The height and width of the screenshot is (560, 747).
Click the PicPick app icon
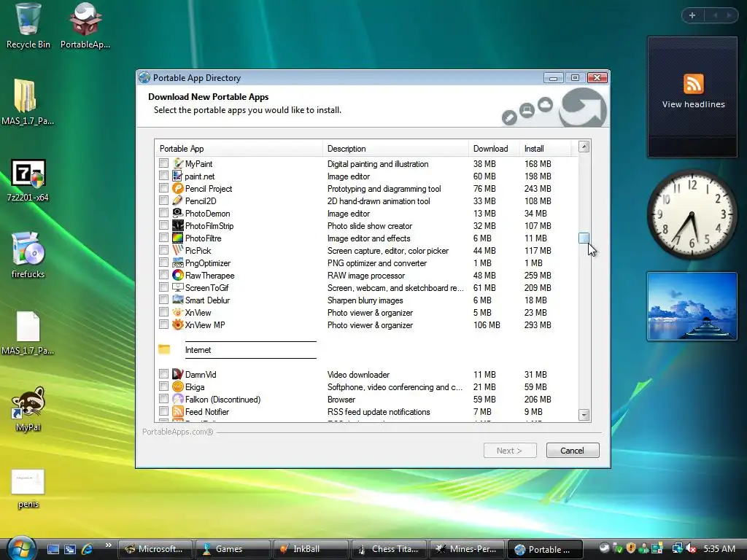pyautogui.click(x=178, y=250)
